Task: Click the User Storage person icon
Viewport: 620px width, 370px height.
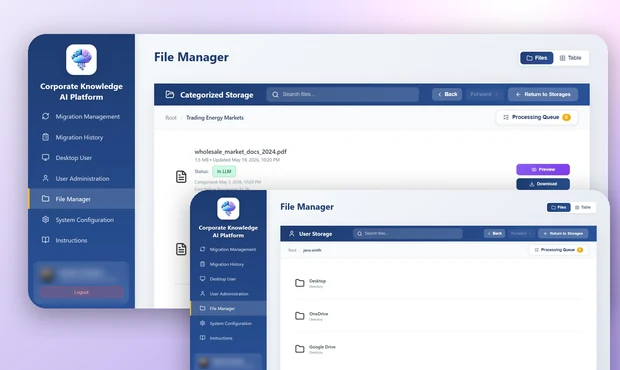Action: click(x=292, y=234)
